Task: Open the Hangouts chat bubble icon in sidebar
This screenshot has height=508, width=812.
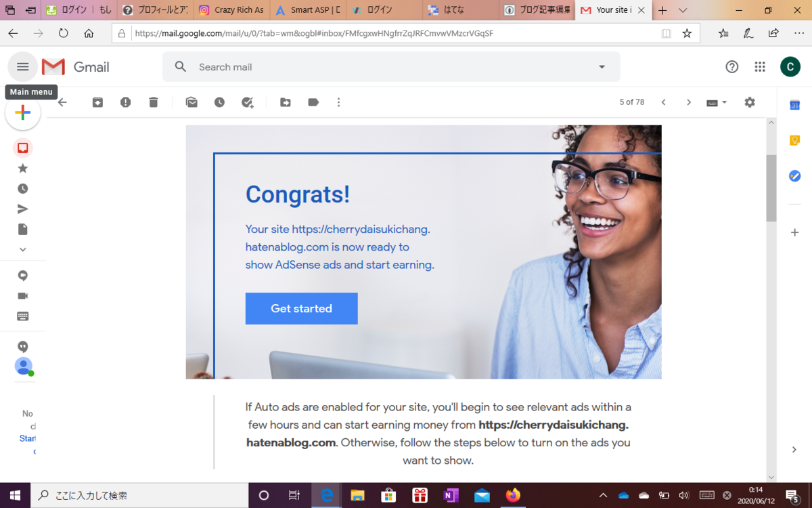Action: point(23,276)
